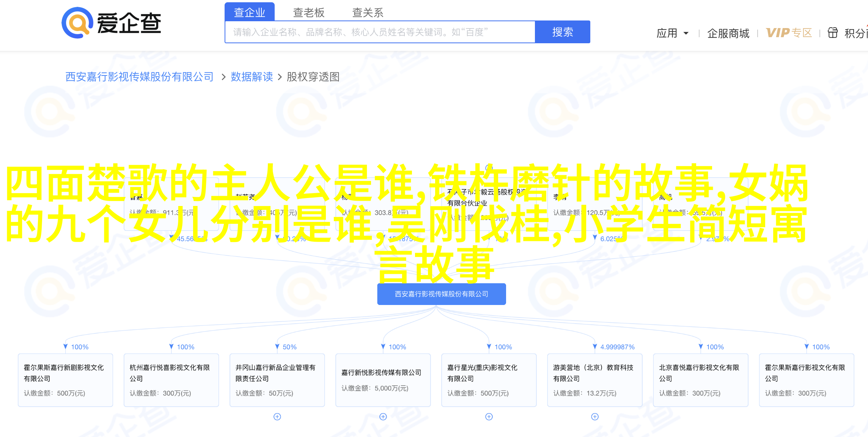This screenshot has width=868, height=437.
Task: Open card 北京喜悦嘉行影视文化有限公司
Action: pos(700,380)
